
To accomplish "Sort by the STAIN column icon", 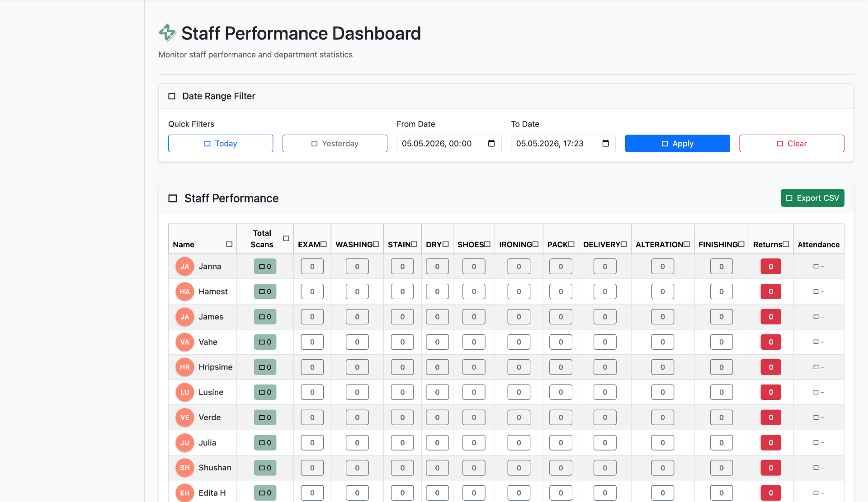I will tap(414, 244).
